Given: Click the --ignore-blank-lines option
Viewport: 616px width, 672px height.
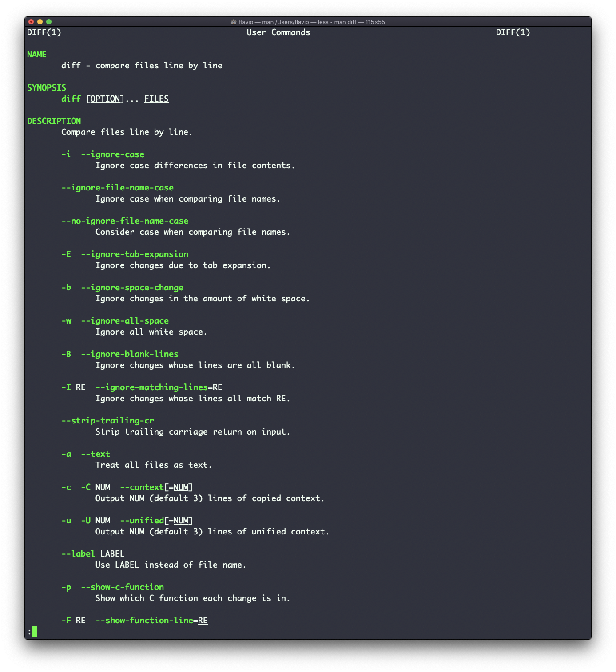Looking at the screenshot, I should [130, 354].
